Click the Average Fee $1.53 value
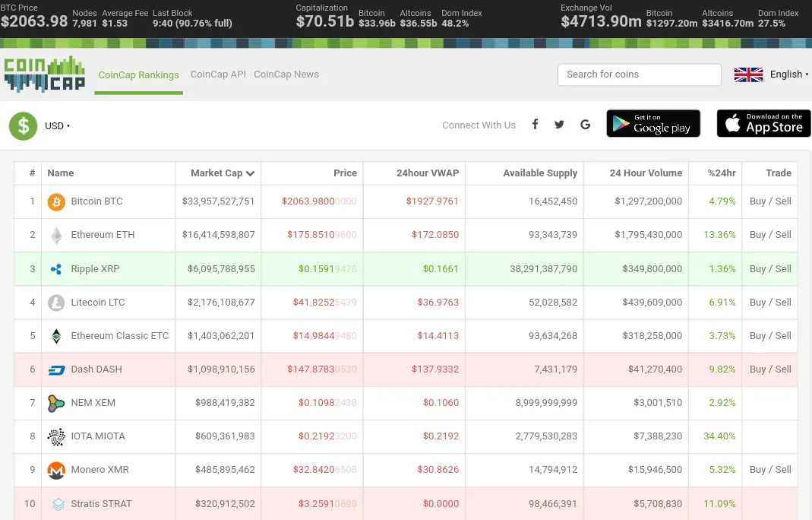The image size is (812, 520). pyautogui.click(x=115, y=24)
